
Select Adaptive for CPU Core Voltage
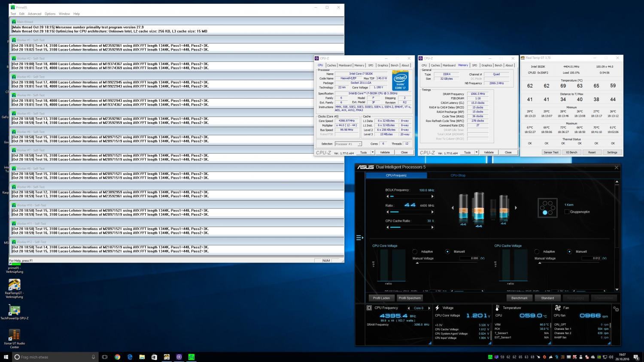click(415, 252)
